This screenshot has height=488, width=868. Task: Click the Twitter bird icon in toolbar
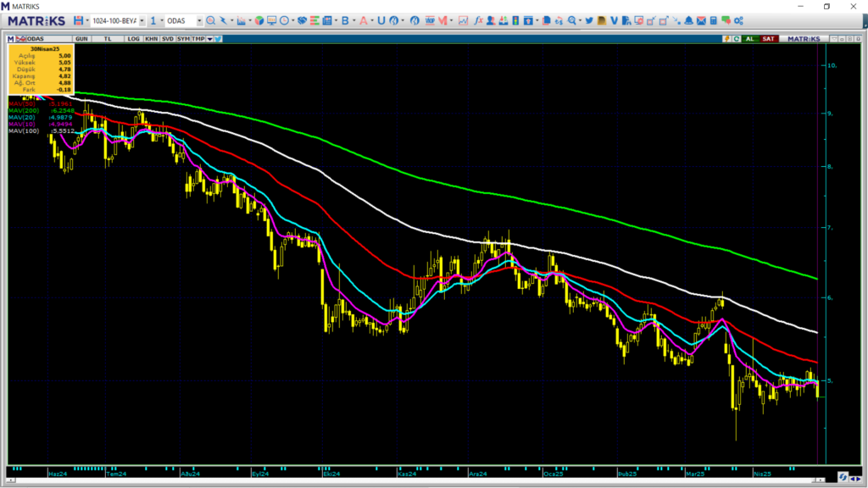(x=588, y=20)
